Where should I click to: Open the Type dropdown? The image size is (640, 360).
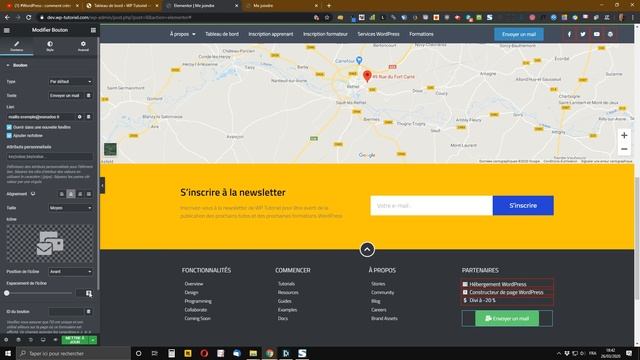[x=70, y=82]
